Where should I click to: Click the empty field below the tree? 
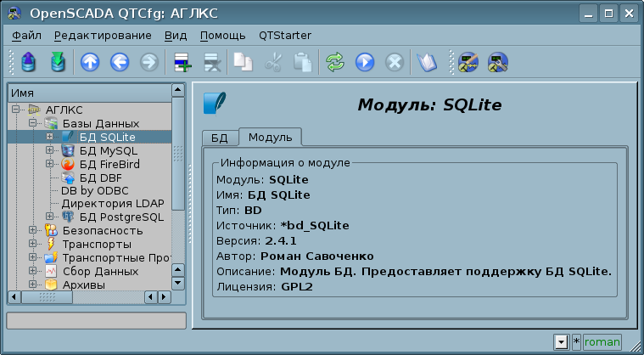click(x=97, y=320)
